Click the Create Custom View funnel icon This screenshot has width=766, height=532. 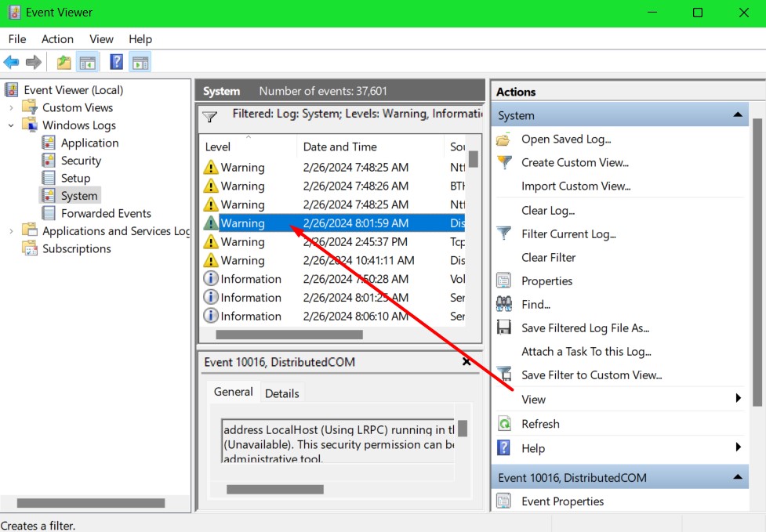point(503,162)
